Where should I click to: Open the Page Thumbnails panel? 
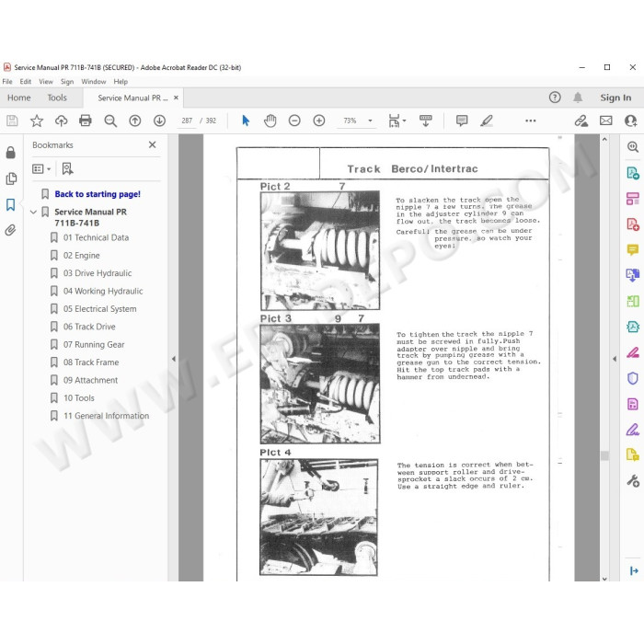coord(11,178)
